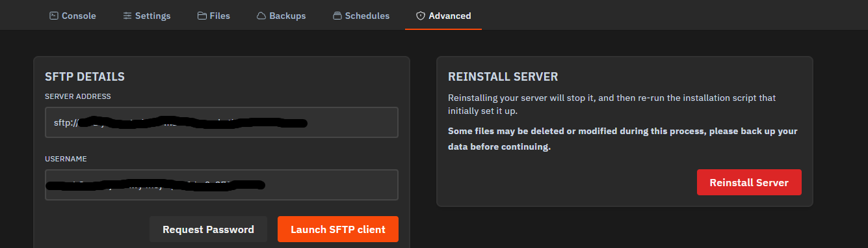Click the USERNAME label
Image resolution: width=868 pixels, height=248 pixels.
[66, 159]
